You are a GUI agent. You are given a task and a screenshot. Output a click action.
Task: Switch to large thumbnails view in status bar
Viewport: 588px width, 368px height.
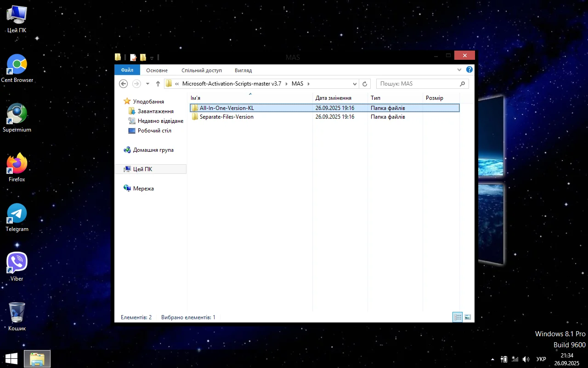coord(468,317)
